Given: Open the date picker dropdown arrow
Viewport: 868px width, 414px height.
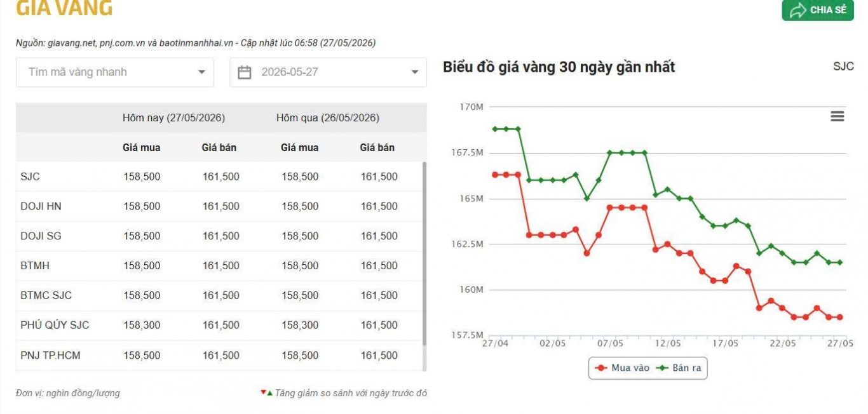Looking at the screenshot, I should (x=415, y=72).
